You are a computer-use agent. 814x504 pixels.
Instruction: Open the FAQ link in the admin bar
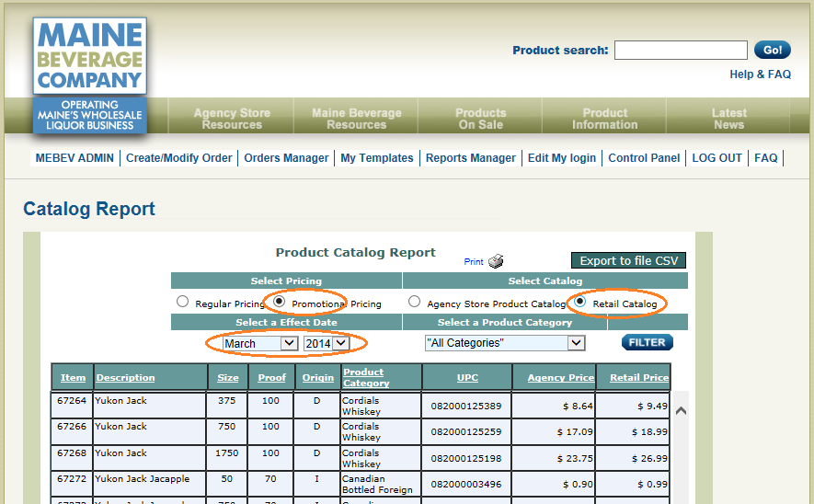pos(766,158)
